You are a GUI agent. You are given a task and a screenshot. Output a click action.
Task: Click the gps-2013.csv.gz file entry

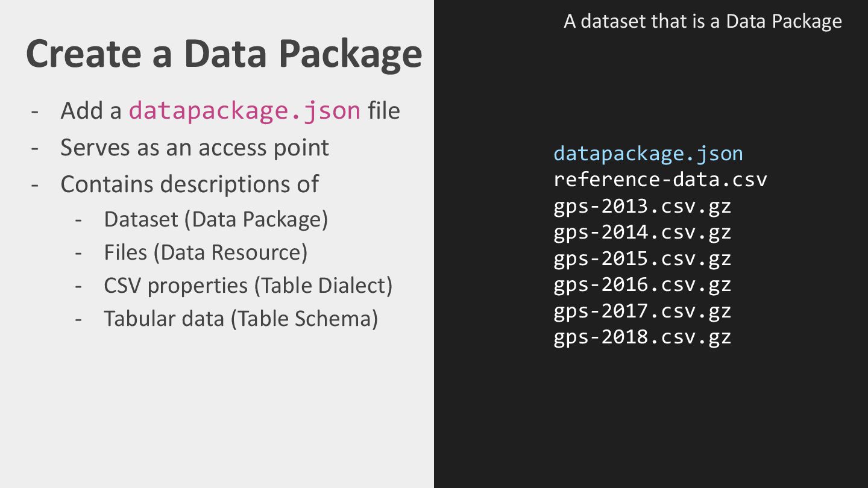(642, 206)
